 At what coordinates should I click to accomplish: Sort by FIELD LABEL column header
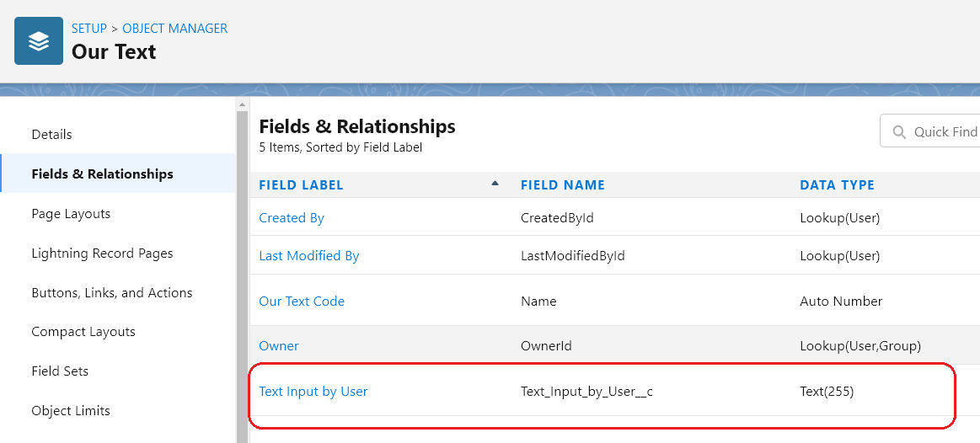coord(302,185)
